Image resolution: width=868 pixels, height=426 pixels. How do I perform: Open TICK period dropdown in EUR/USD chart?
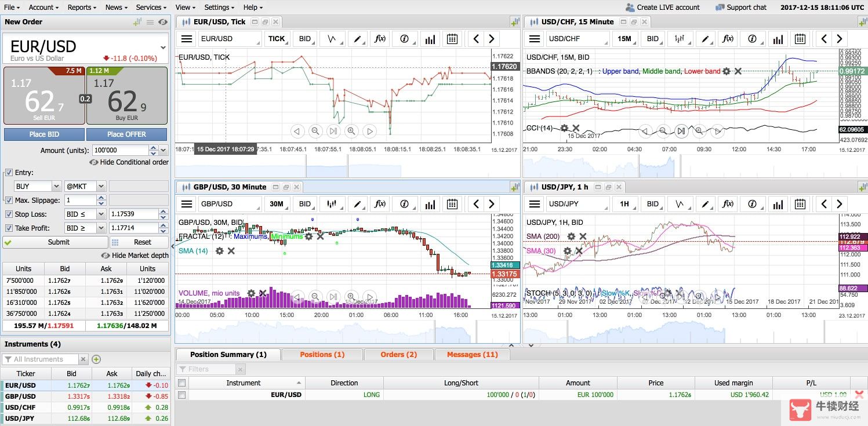[277, 39]
